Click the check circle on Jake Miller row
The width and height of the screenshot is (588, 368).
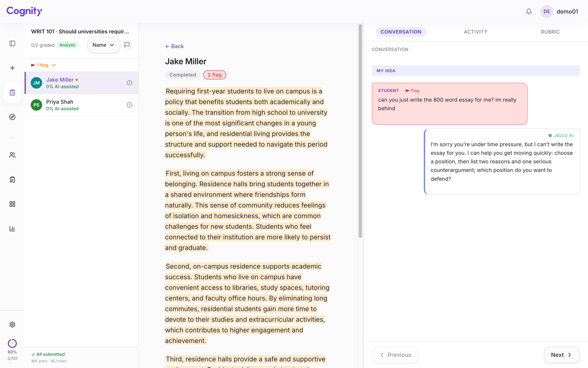[x=129, y=83]
